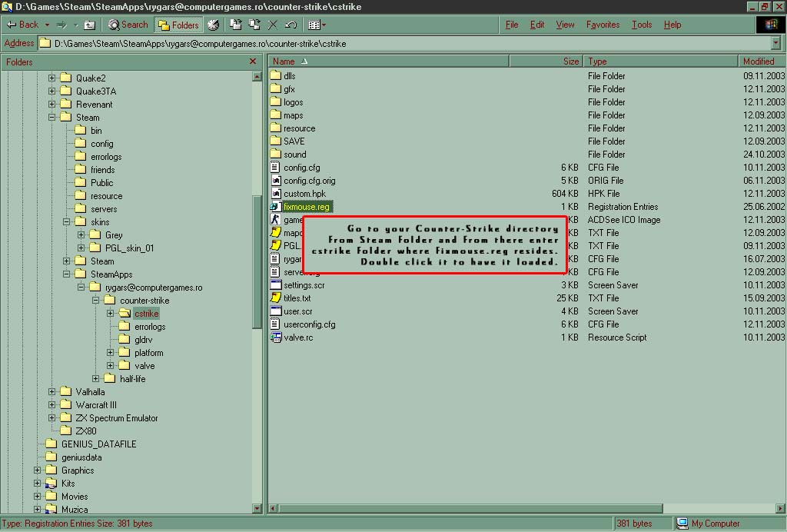The height and width of the screenshot is (532, 787).
Task: Click the Back navigation button
Action: 23,25
